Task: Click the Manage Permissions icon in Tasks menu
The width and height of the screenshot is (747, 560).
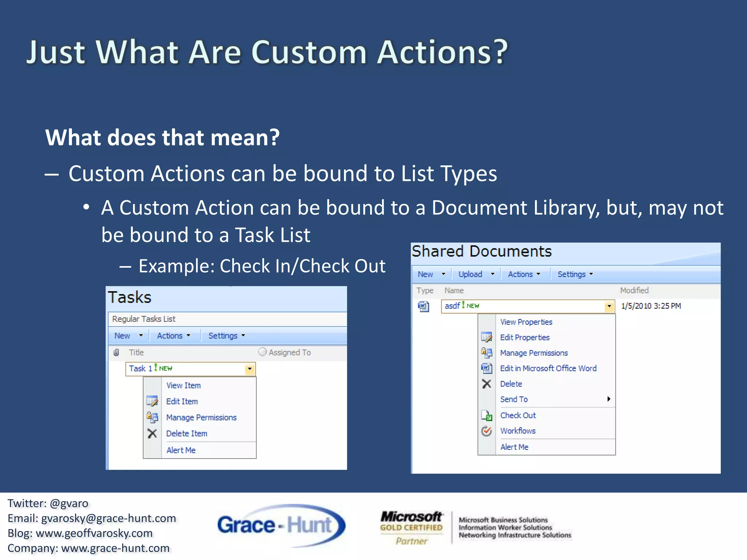Action: coord(152,417)
